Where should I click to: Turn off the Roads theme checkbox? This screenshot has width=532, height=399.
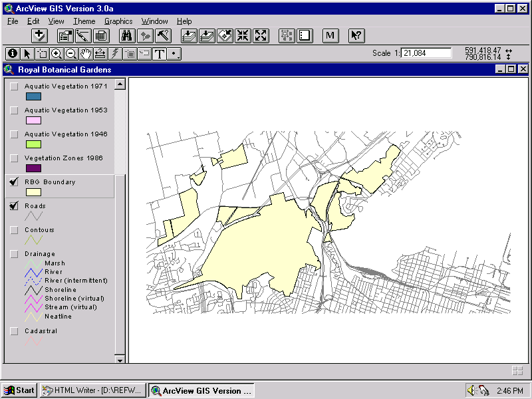click(14, 206)
